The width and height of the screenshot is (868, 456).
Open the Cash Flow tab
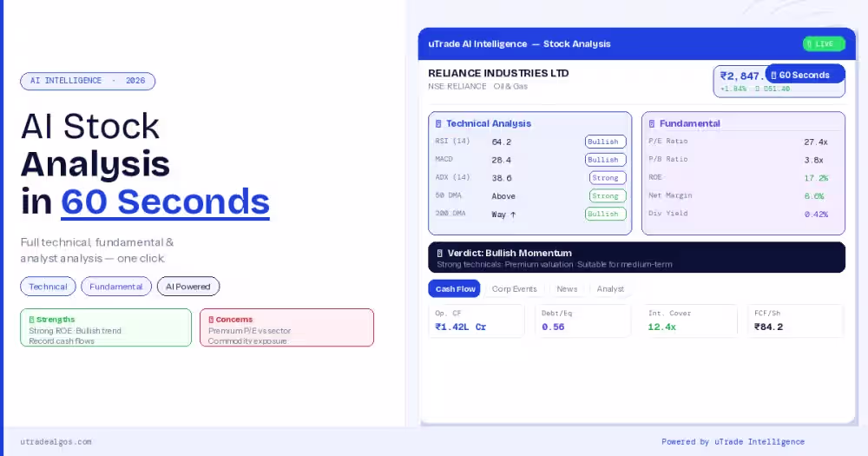coord(455,288)
